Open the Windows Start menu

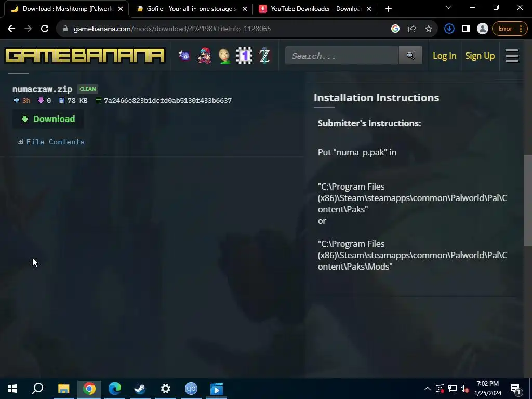[12, 389]
